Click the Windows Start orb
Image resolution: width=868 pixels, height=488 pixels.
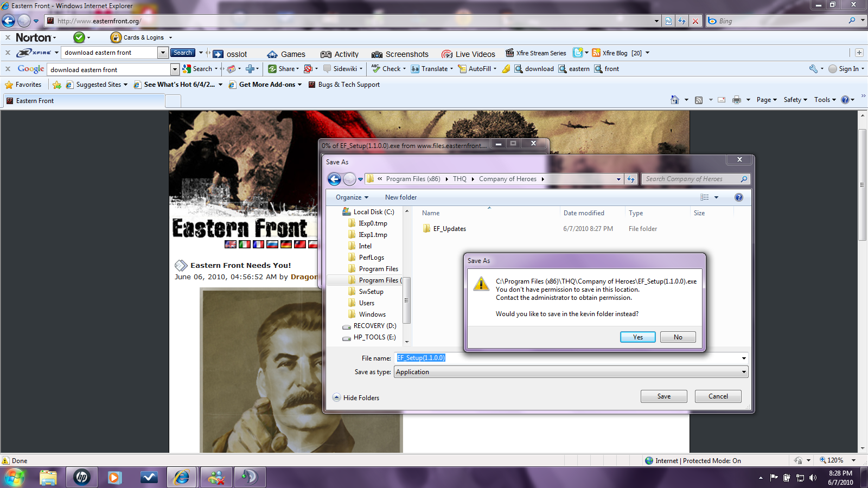[x=15, y=478]
